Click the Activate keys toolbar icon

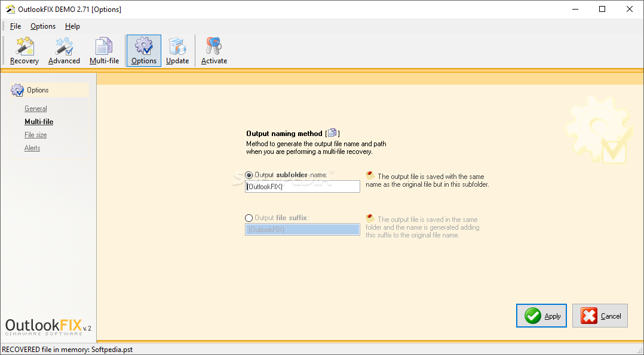click(x=214, y=51)
